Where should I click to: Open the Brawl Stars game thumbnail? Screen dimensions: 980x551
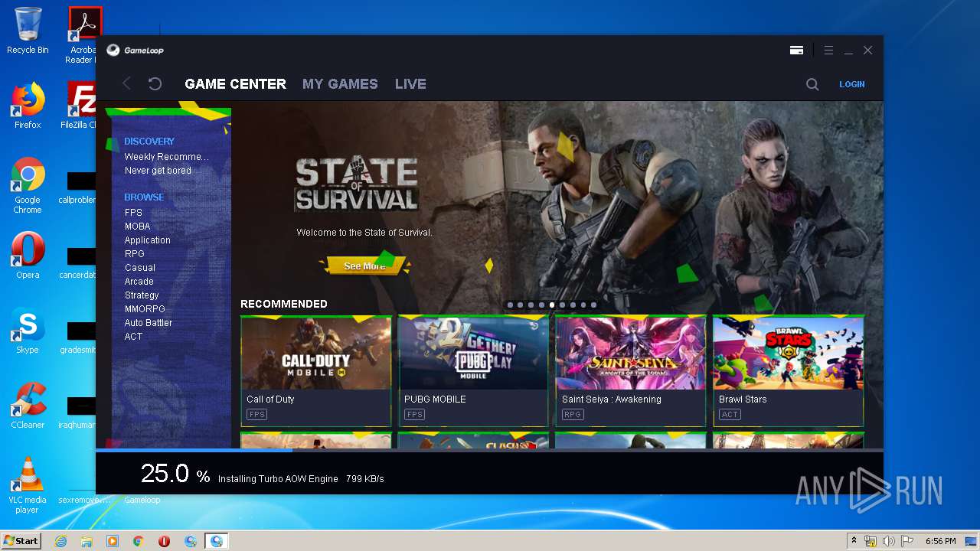tap(789, 354)
